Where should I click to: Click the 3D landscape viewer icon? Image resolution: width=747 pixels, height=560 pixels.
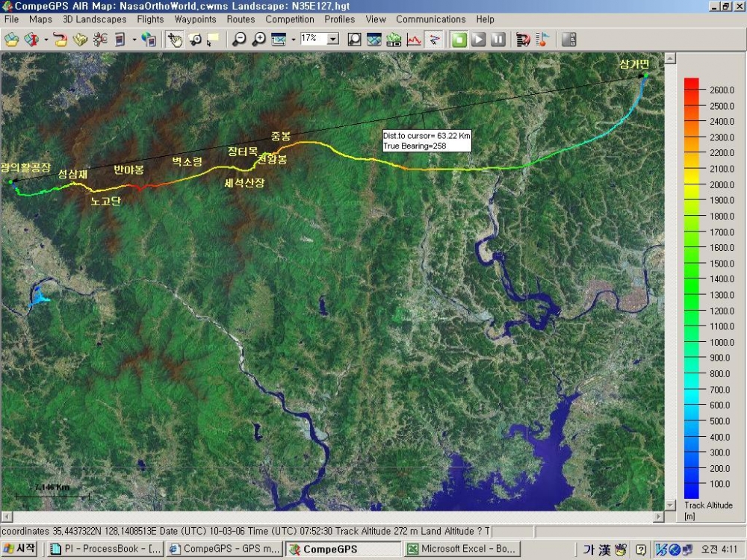tap(394, 39)
